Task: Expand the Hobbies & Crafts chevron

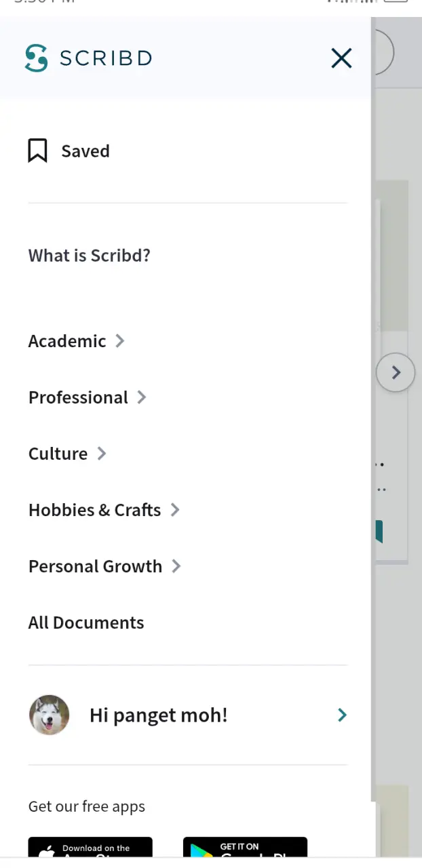Action: click(x=174, y=509)
